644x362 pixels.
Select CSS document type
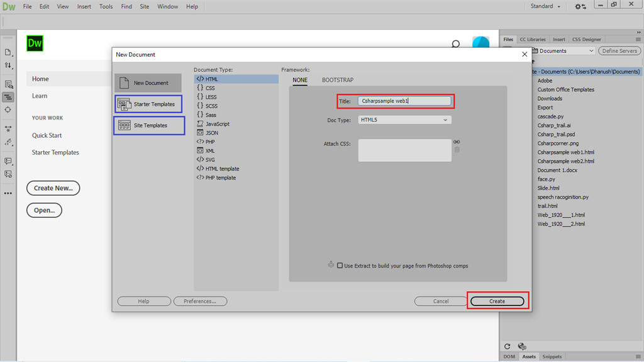(x=236, y=88)
